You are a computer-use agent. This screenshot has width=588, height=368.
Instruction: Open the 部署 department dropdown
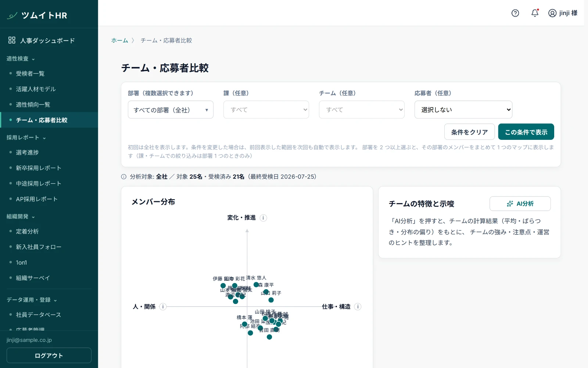pyautogui.click(x=171, y=110)
